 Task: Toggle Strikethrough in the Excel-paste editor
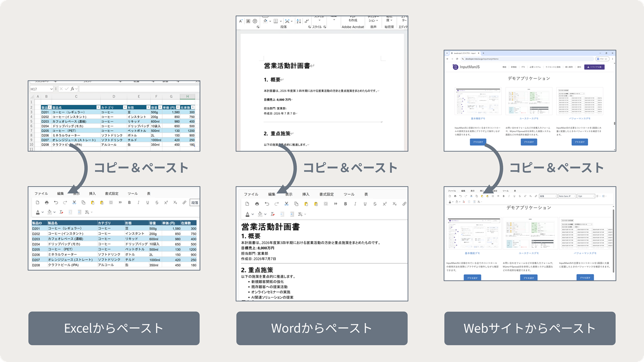[x=157, y=203]
